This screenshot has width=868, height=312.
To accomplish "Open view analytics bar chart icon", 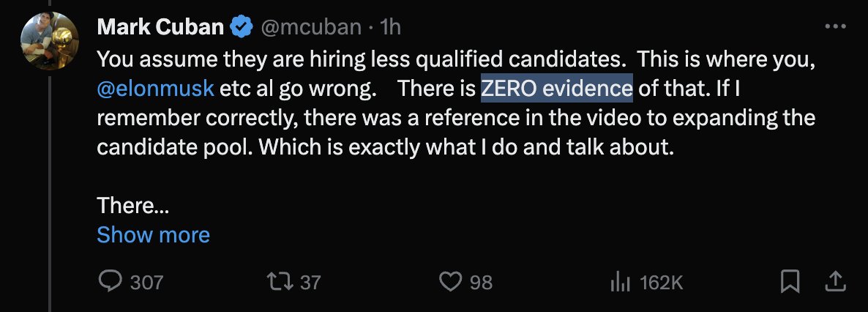I will (621, 282).
